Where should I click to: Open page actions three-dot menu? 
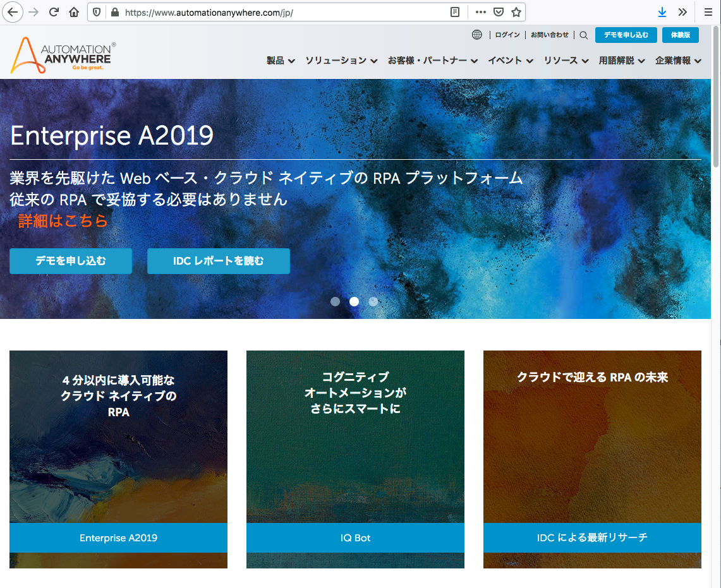point(480,12)
